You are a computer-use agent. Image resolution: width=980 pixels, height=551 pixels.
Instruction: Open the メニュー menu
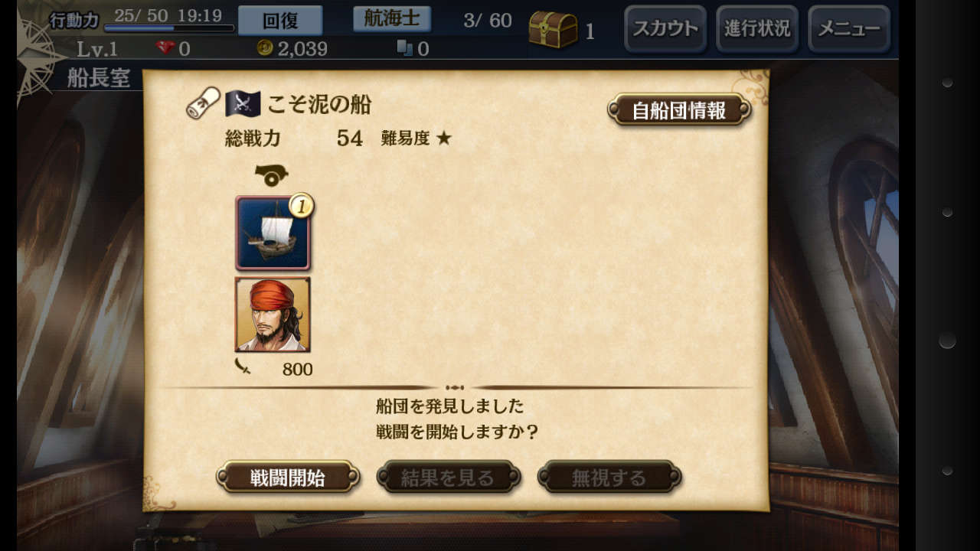(848, 29)
